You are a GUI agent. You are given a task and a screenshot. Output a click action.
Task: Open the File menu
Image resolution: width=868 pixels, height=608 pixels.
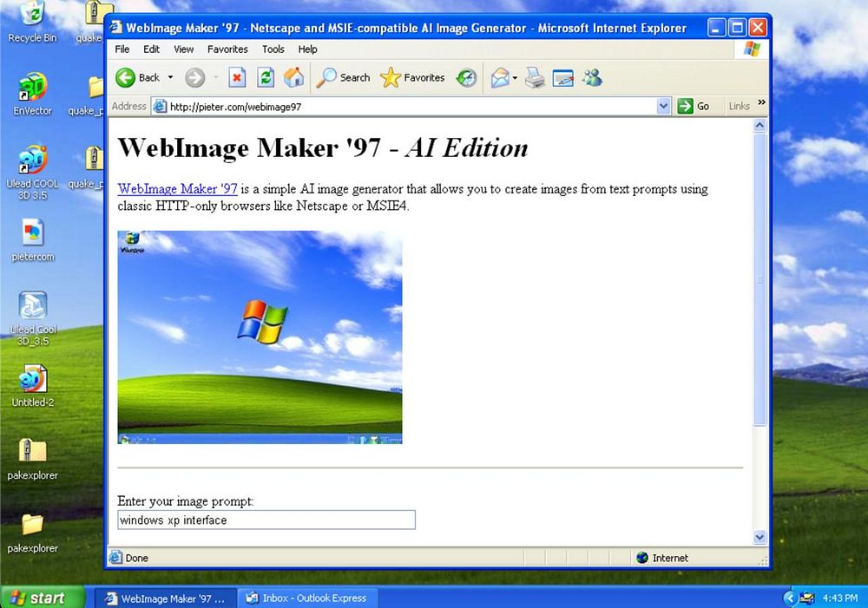(122, 49)
